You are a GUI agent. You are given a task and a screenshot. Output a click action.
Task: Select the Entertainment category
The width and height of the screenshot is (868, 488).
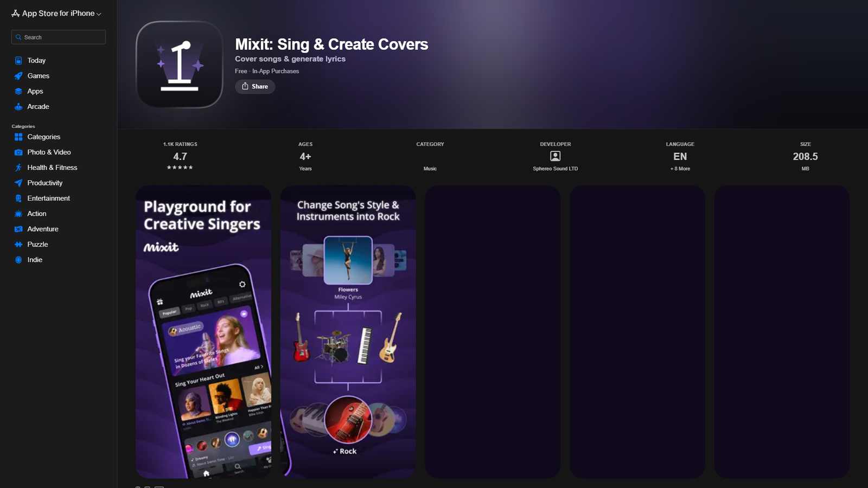(49, 198)
